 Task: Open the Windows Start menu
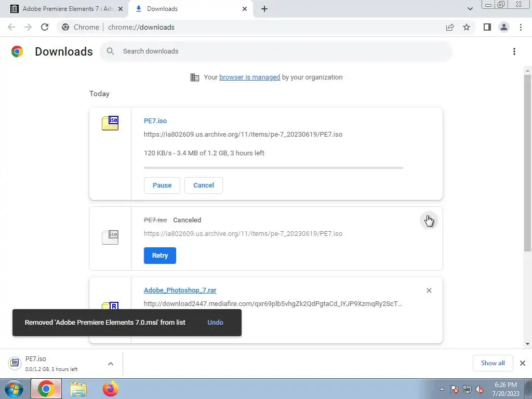(14, 389)
